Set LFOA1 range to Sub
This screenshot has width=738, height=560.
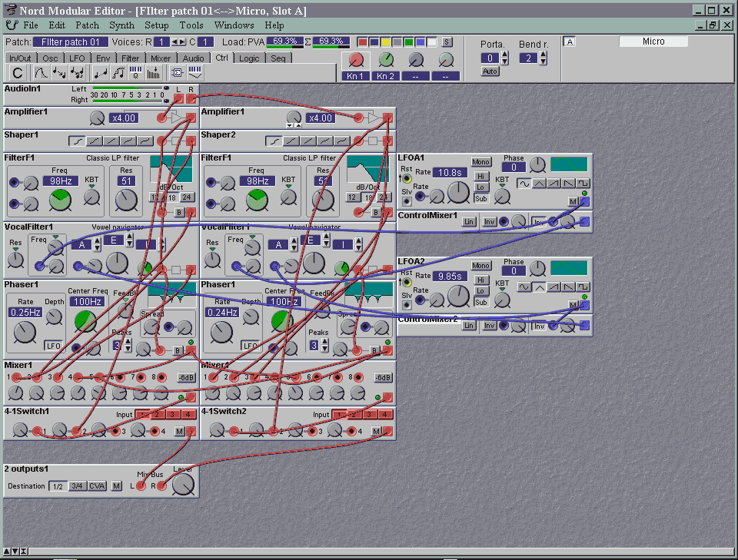pos(480,198)
